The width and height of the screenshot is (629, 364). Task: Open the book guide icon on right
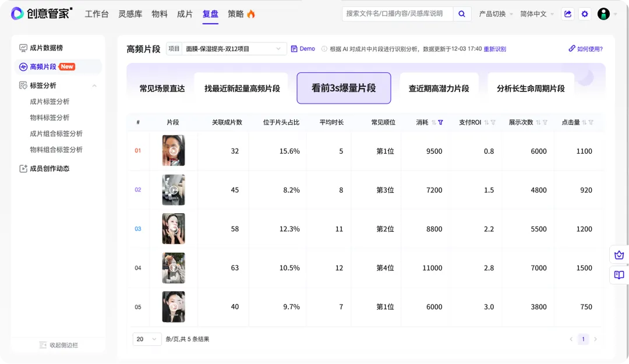[x=619, y=275]
